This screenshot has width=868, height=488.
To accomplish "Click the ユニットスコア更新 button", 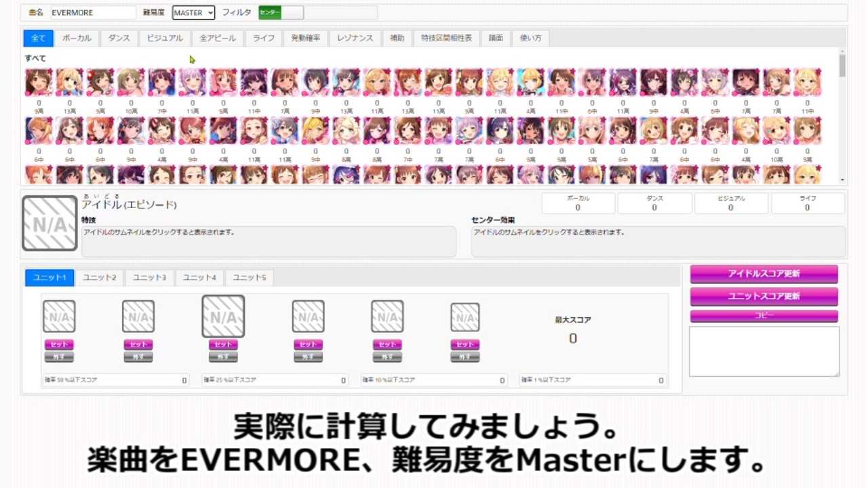I will 764,296.
